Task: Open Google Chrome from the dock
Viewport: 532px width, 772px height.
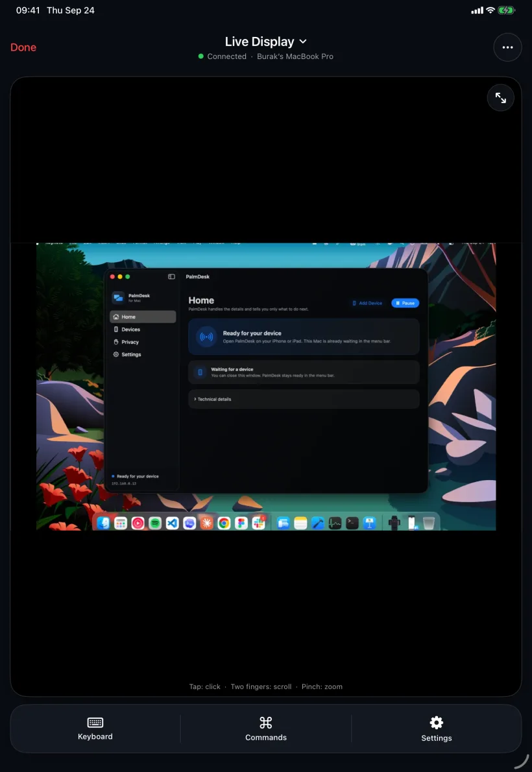Action: [x=224, y=523]
